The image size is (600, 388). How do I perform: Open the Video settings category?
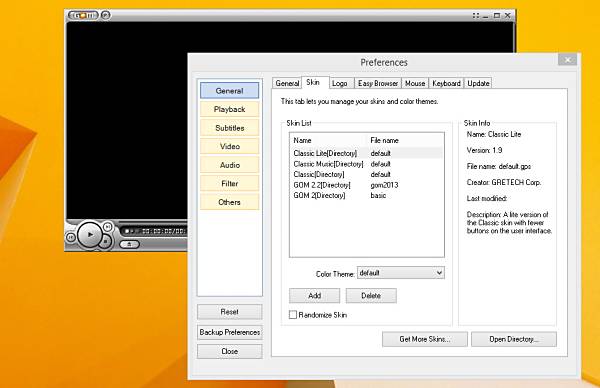230,147
